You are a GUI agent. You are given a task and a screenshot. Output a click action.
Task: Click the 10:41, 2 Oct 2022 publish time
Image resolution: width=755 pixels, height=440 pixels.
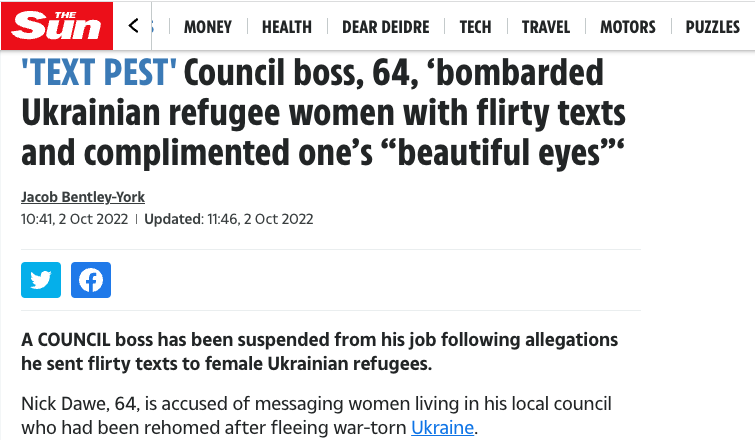point(74,219)
